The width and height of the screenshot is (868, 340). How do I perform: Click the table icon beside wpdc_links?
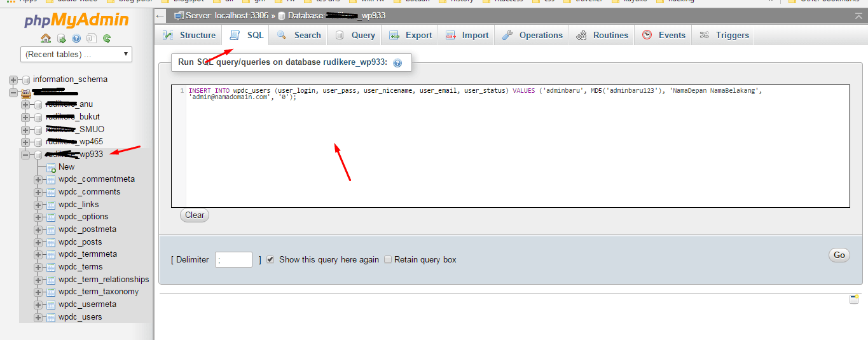click(52, 205)
